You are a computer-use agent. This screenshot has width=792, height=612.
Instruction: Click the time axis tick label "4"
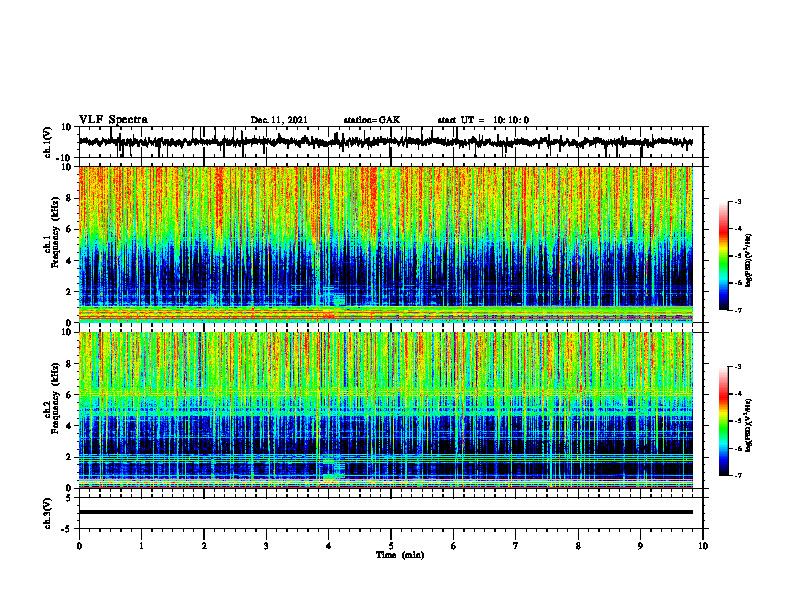[329, 546]
